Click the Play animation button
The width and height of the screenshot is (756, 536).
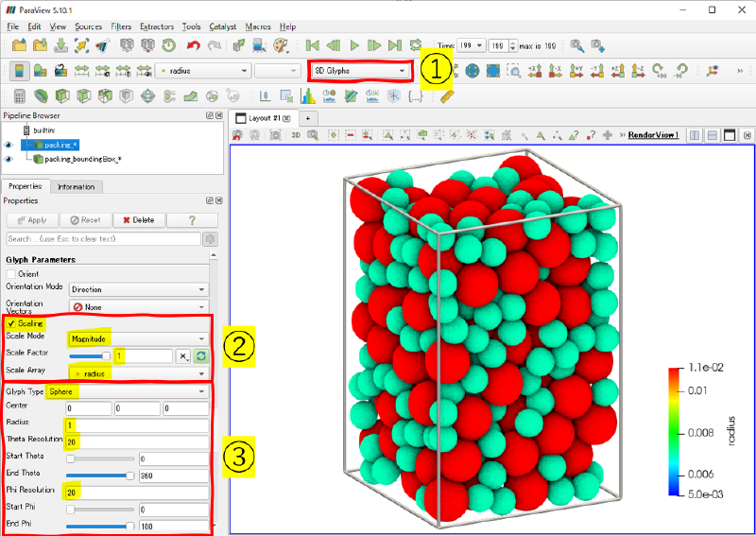(x=354, y=44)
